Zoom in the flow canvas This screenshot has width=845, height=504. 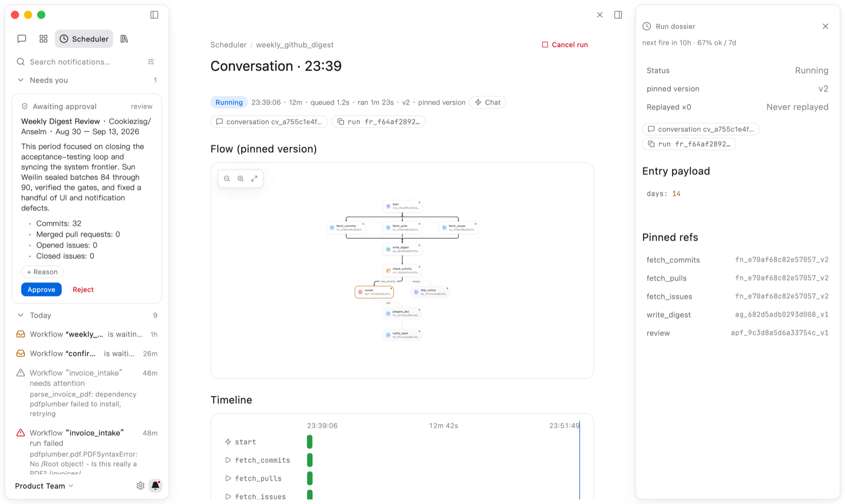tap(240, 178)
